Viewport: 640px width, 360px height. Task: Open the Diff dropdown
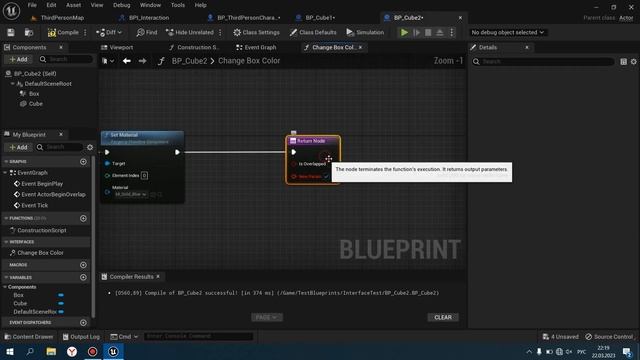(x=109, y=32)
